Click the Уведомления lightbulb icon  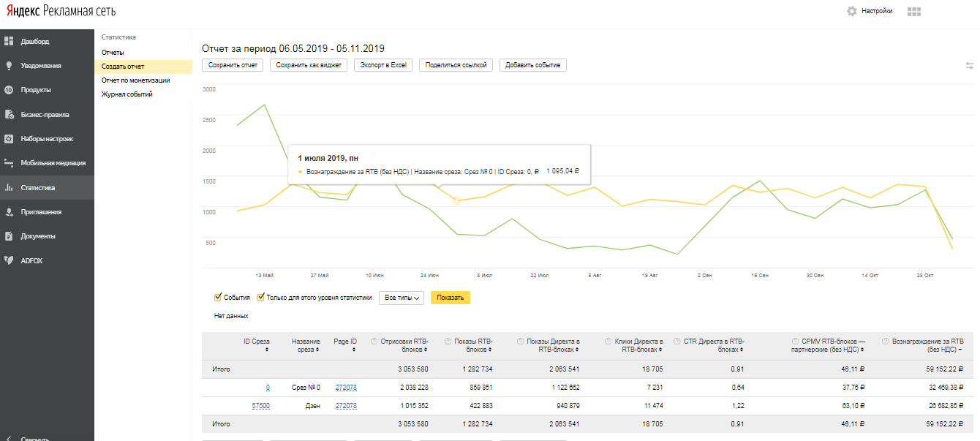tap(9, 66)
